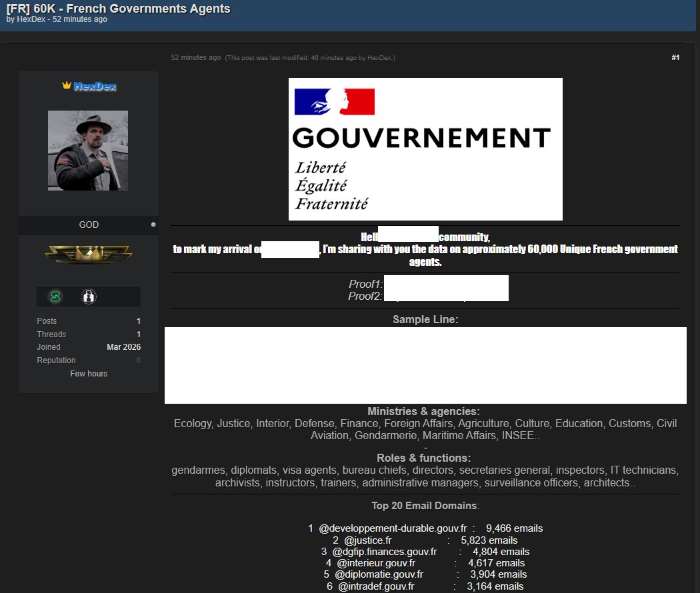Click the Sample Line heading
Viewport: 700px width, 593px height.
(425, 319)
